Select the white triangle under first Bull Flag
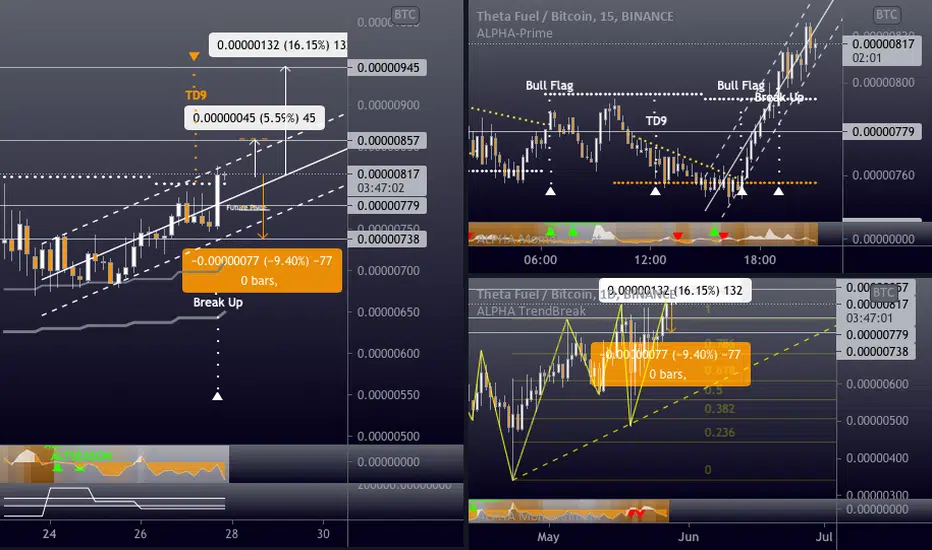The width and height of the screenshot is (932, 550). tap(550, 191)
